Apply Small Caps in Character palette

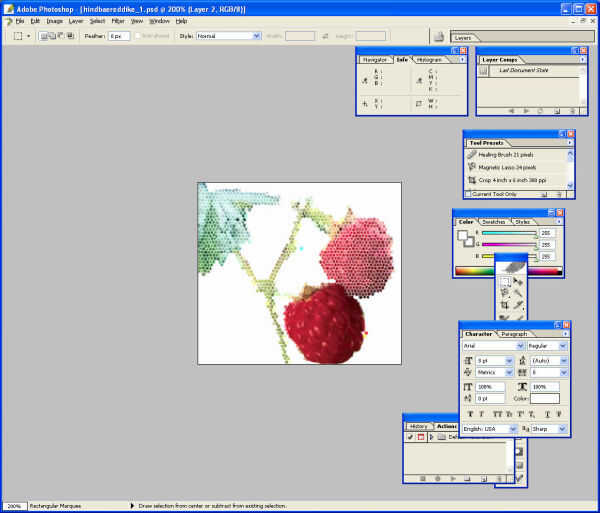tap(509, 414)
